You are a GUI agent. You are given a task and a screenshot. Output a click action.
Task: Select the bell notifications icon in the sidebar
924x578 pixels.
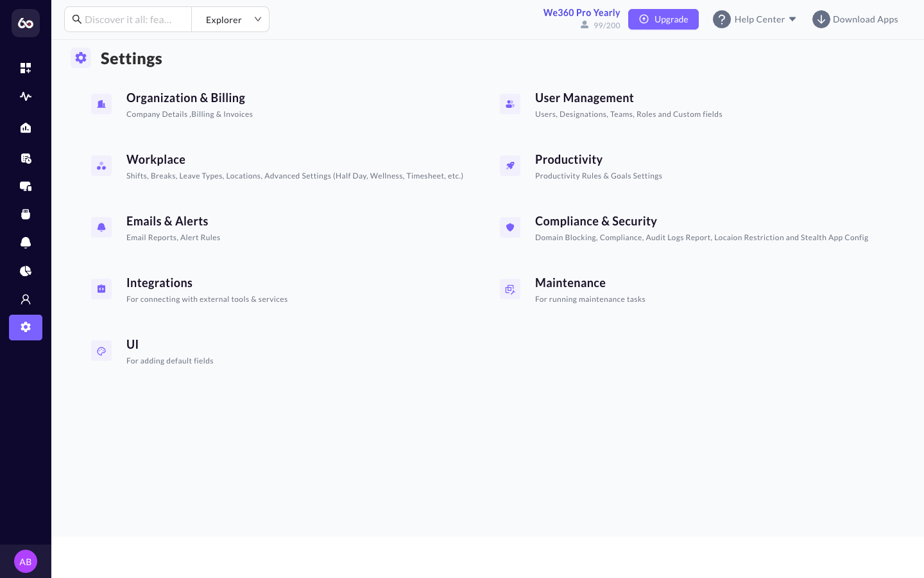(26, 243)
